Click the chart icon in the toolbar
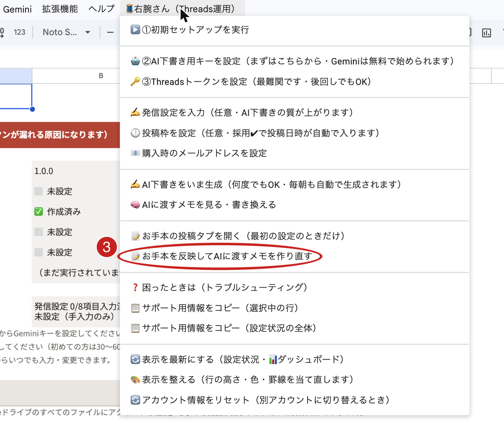 [486, 33]
